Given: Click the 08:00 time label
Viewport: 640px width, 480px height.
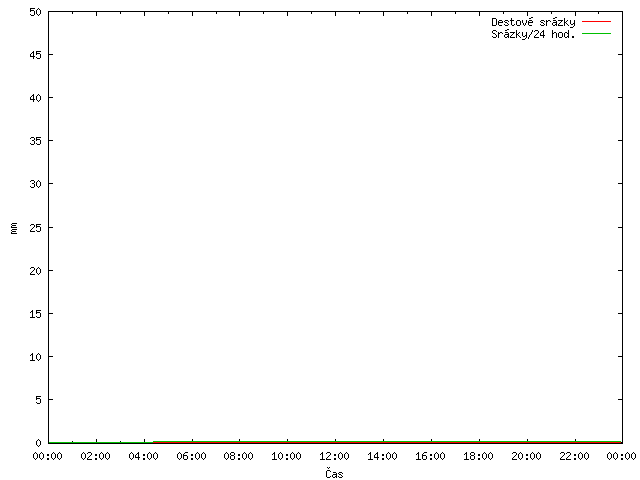Looking at the screenshot, I should (238, 456).
